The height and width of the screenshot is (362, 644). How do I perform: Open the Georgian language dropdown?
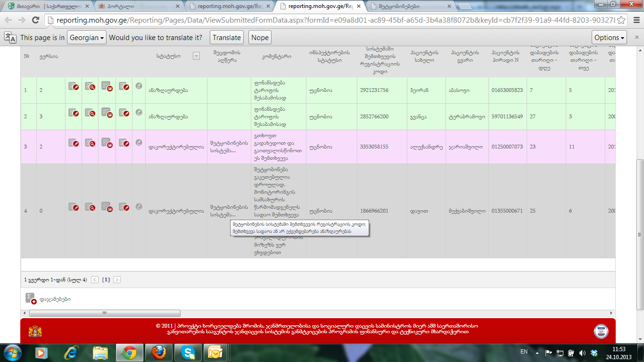click(87, 38)
